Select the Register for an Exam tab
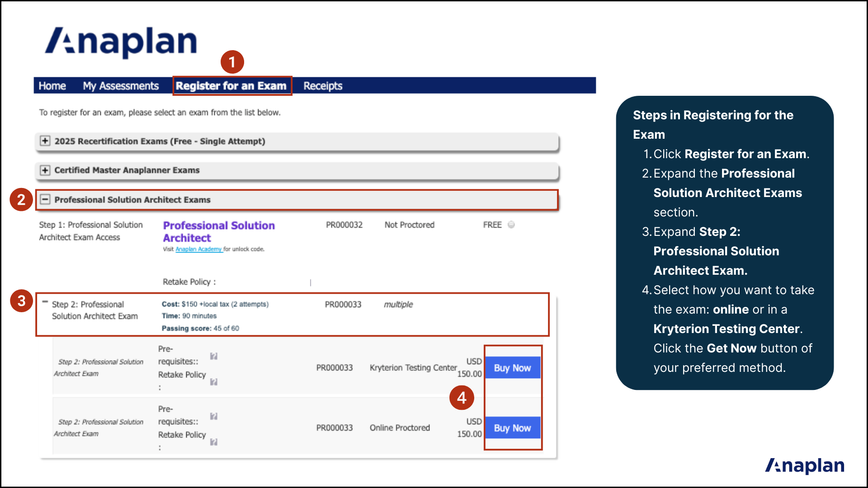This screenshot has height=488, width=868. [x=231, y=86]
